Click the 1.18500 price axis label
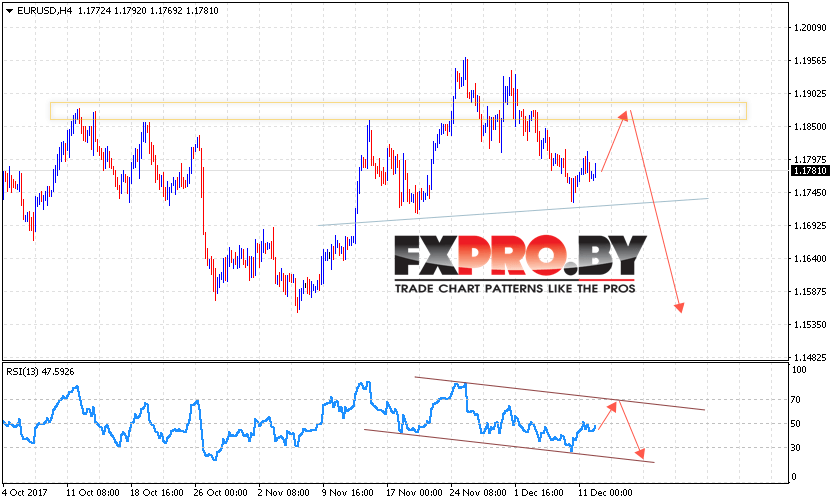Image resolution: width=831 pixels, height=504 pixels. (x=810, y=127)
